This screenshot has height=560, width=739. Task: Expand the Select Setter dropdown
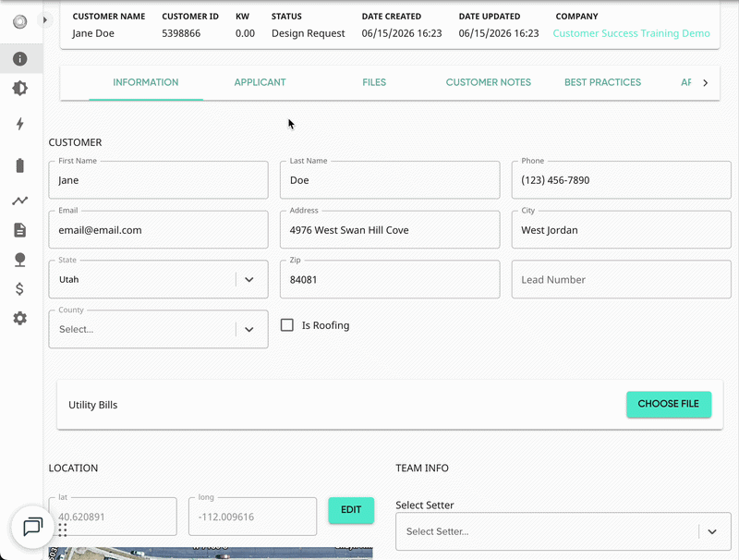point(712,531)
